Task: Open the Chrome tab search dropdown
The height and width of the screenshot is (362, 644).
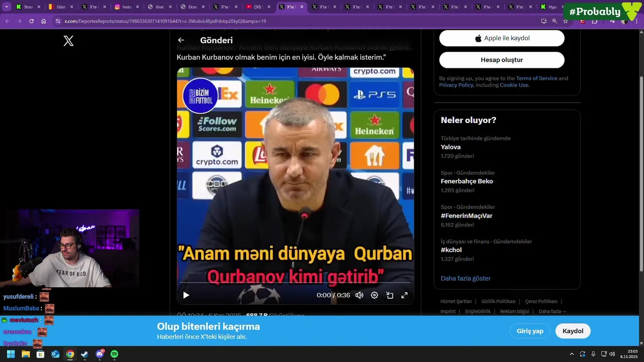Action: (7, 7)
